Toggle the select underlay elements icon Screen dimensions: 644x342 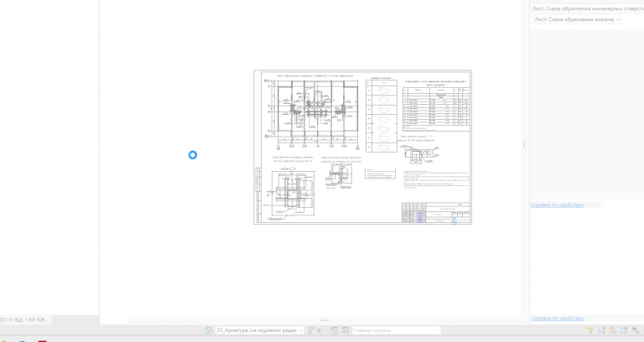[602, 330]
